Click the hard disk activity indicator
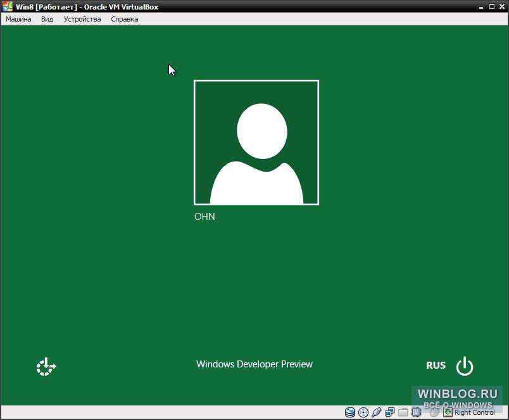This screenshot has width=509, height=420. pos(350,412)
